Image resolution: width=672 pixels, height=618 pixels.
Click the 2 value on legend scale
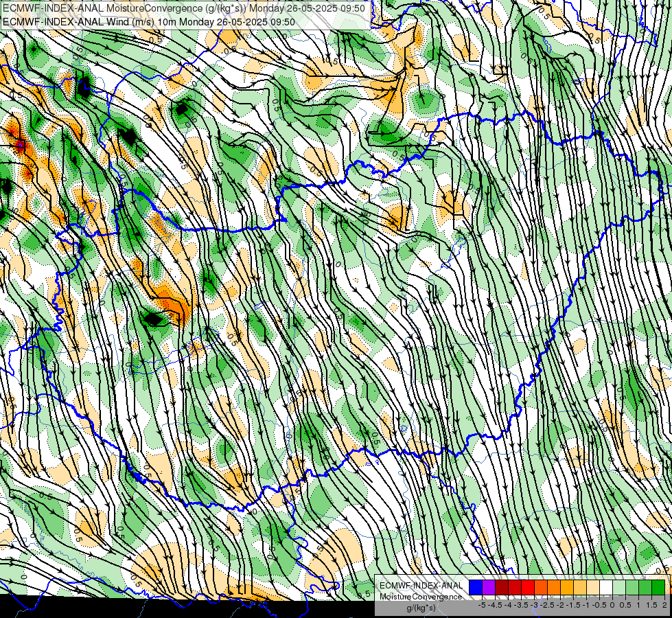point(664,605)
